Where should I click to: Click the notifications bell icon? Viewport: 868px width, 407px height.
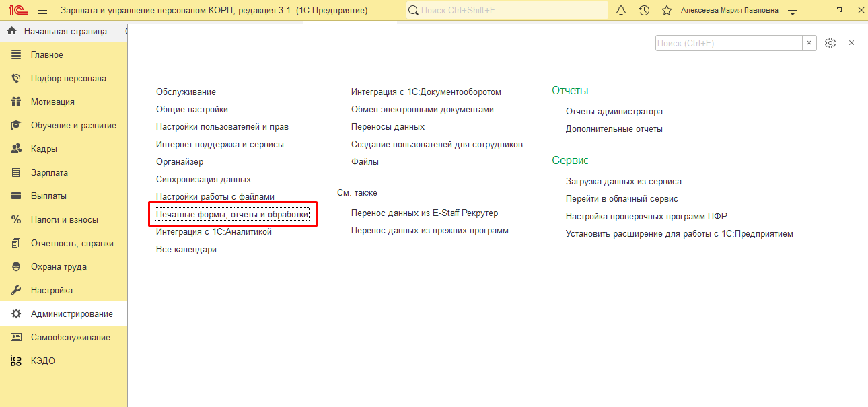621,11
